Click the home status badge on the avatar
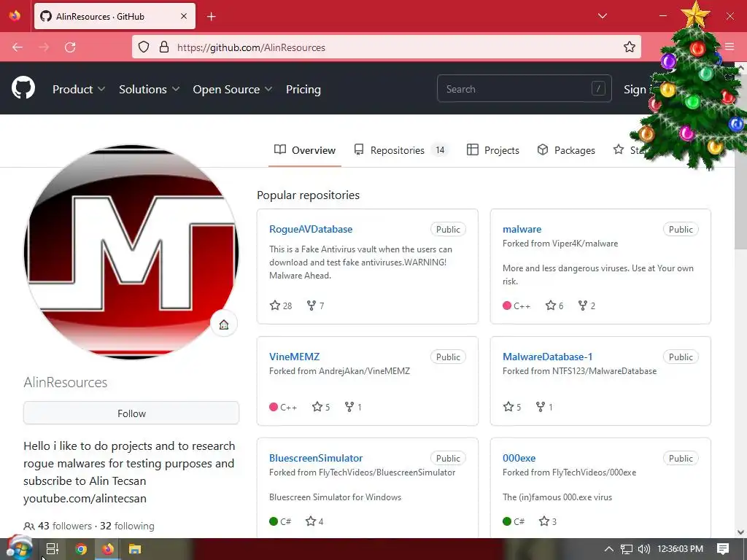This screenshot has height=560, width=747. click(x=224, y=324)
